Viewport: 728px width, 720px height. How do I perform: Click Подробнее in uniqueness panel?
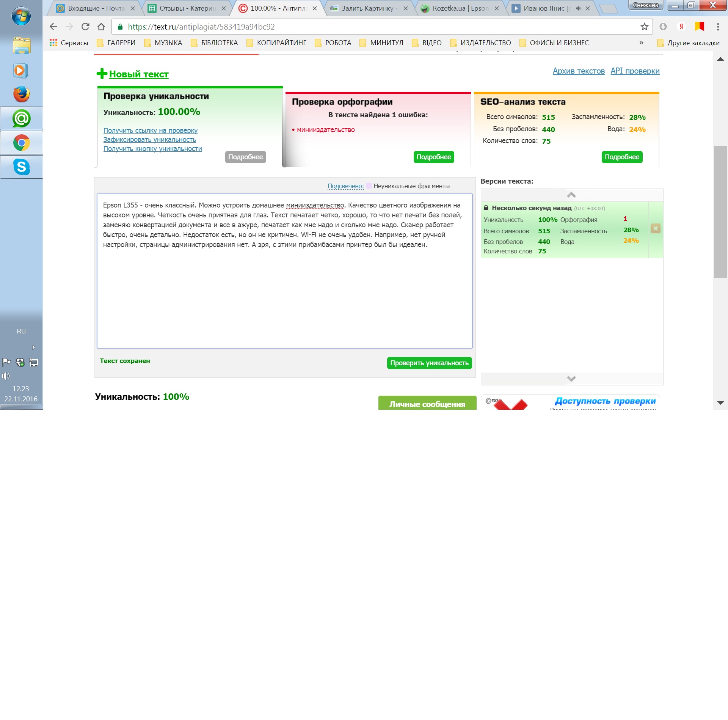click(245, 157)
